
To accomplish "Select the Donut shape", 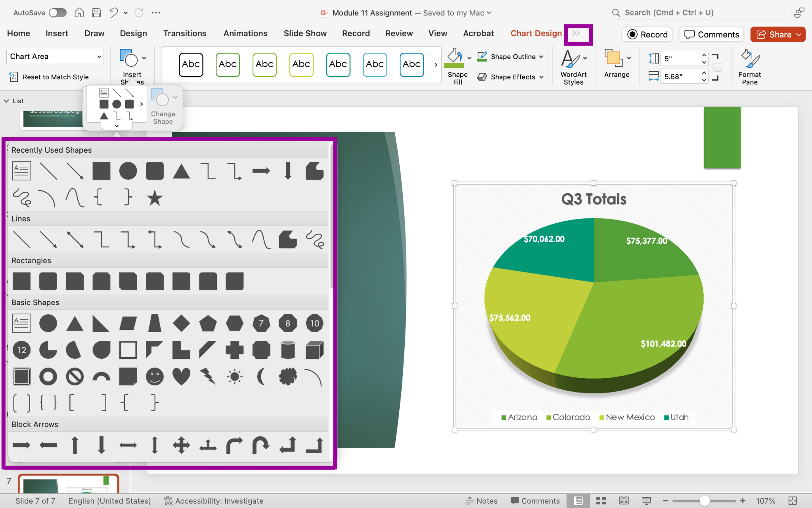I will [48, 376].
